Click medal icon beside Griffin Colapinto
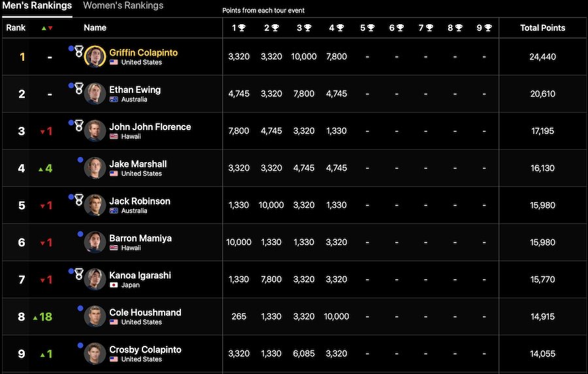Image resolution: width=588 pixels, height=374 pixels. [78, 51]
